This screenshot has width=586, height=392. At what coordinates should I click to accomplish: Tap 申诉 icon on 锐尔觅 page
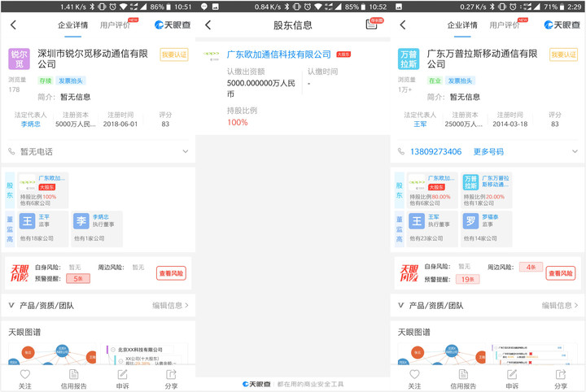(x=123, y=374)
